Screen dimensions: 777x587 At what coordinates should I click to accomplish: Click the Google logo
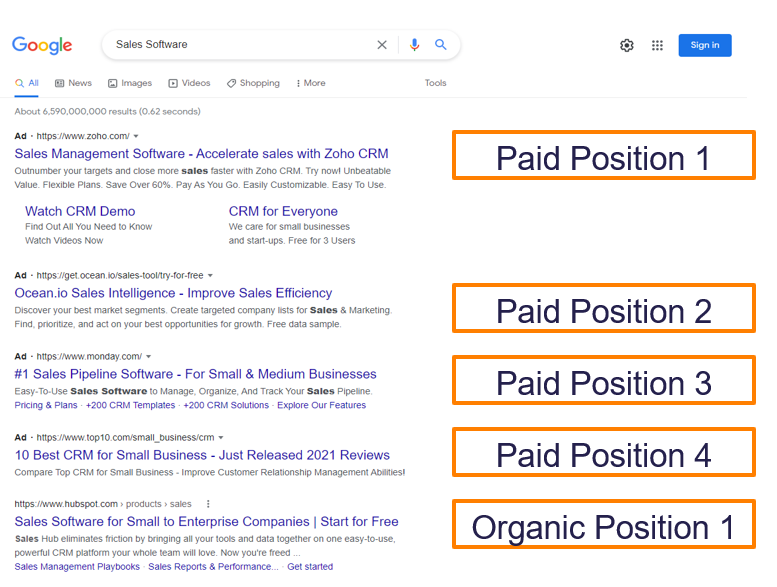(42, 45)
